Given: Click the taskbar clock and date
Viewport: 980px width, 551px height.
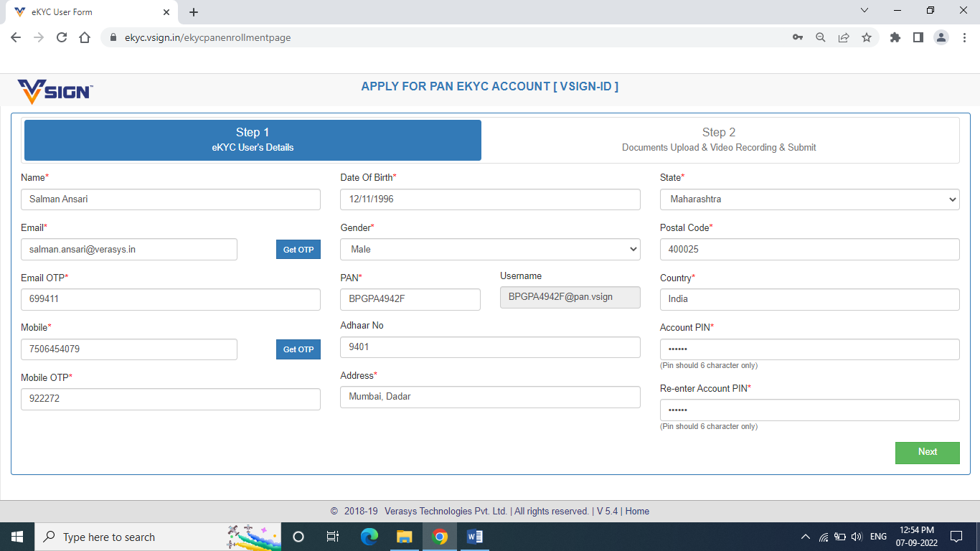Looking at the screenshot, I should tap(915, 537).
